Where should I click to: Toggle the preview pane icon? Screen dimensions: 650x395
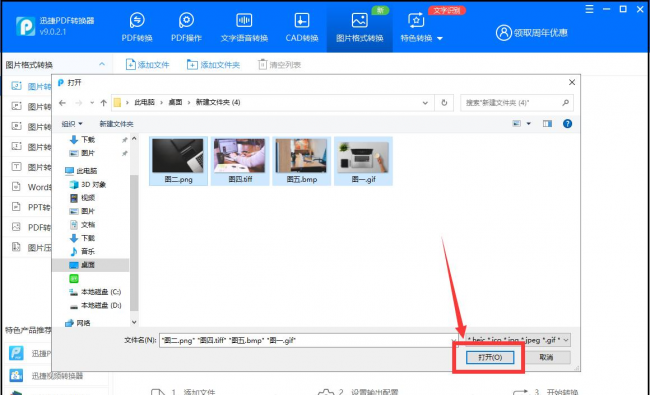547,124
